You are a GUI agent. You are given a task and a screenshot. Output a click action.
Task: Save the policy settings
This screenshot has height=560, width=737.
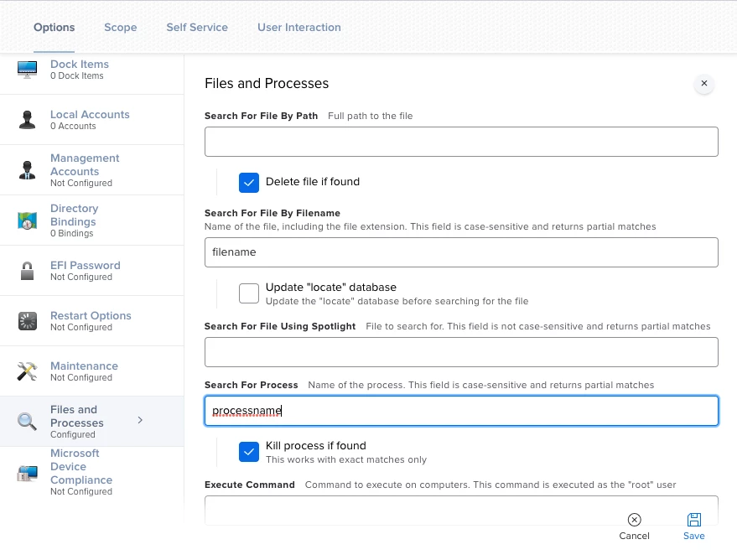click(693, 526)
